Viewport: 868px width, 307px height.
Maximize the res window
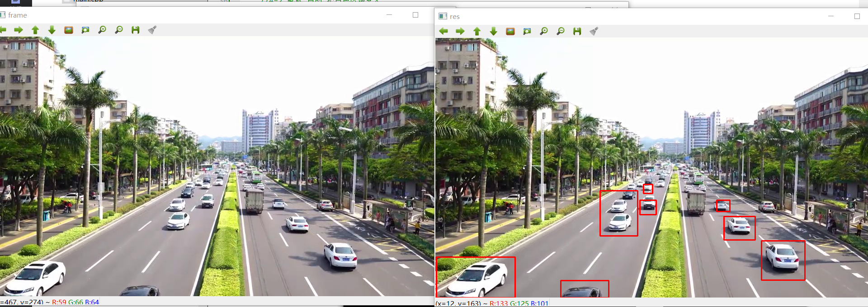coord(857,16)
